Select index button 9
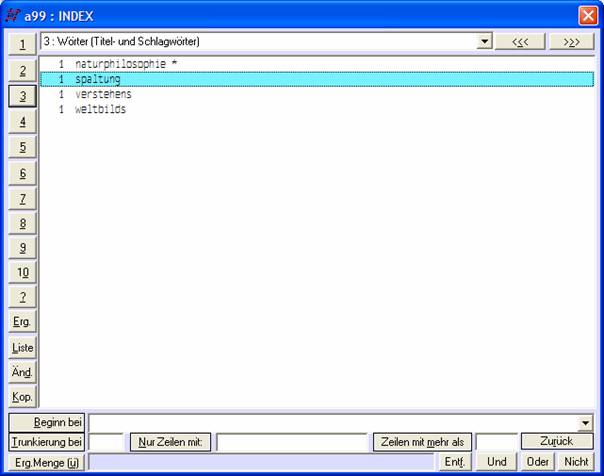Screen dimensions: 604x476 point(23,247)
